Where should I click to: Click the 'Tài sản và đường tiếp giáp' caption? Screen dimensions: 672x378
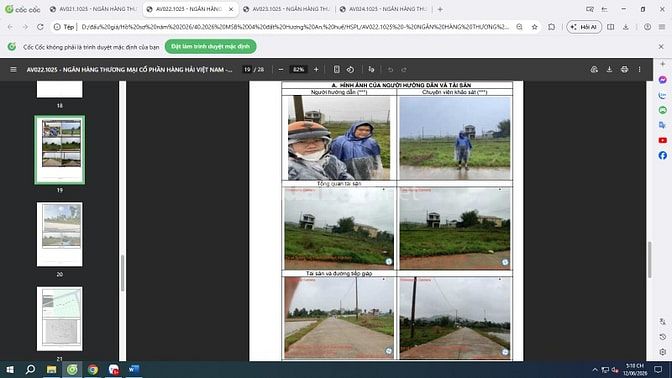pos(339,273)
